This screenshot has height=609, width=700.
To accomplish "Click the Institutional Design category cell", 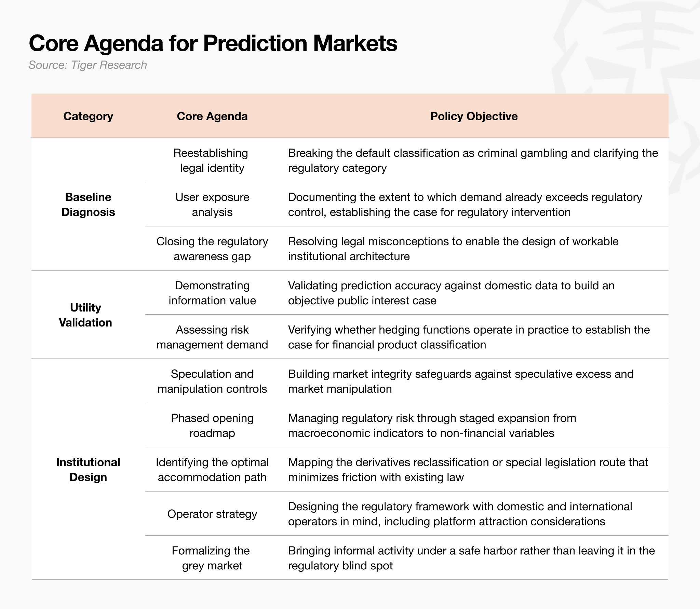I will tap(88, 469).
